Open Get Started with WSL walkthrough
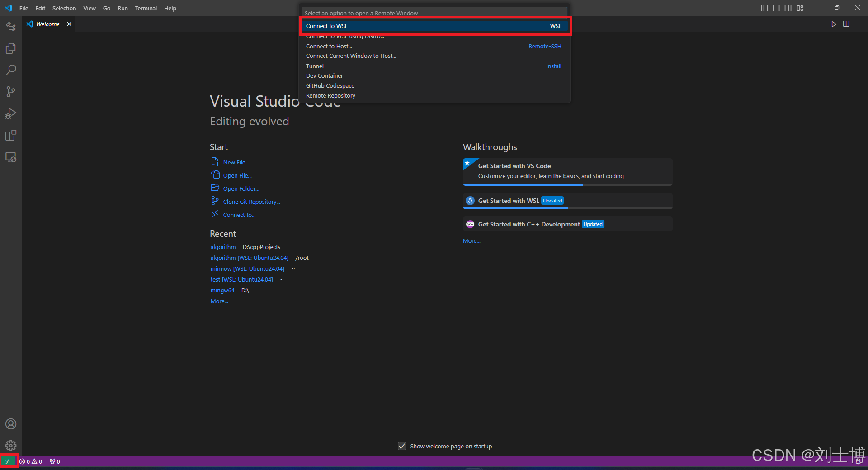The width and height of the screenshot is (868, 470). (x=568, y=201)
